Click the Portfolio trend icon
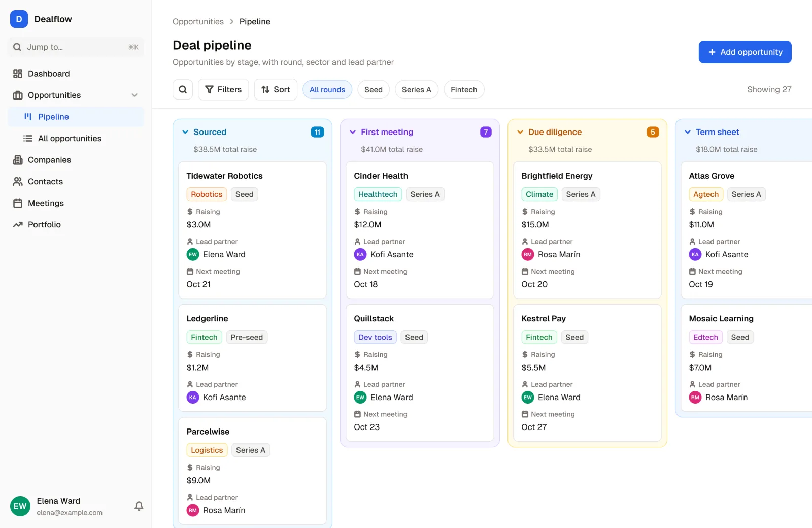The width and height of the screenshot is (812, 528). tap(18, 225)
